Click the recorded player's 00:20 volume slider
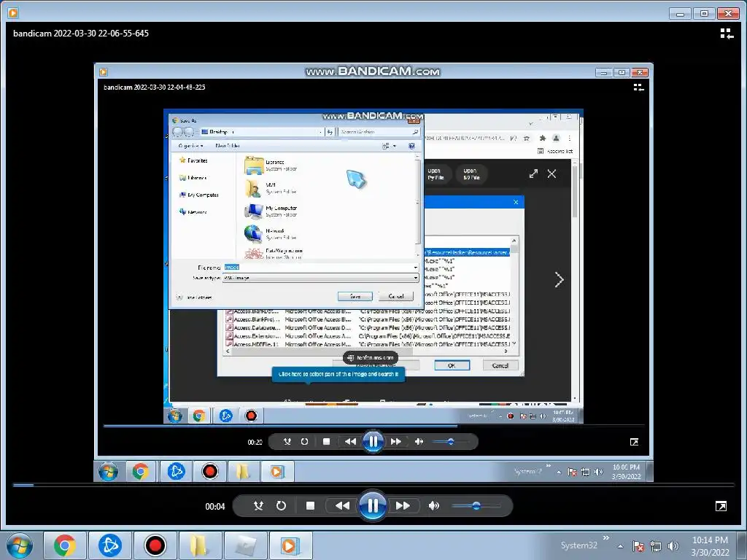This screenshot has height=560, width=747. (451, 441)
